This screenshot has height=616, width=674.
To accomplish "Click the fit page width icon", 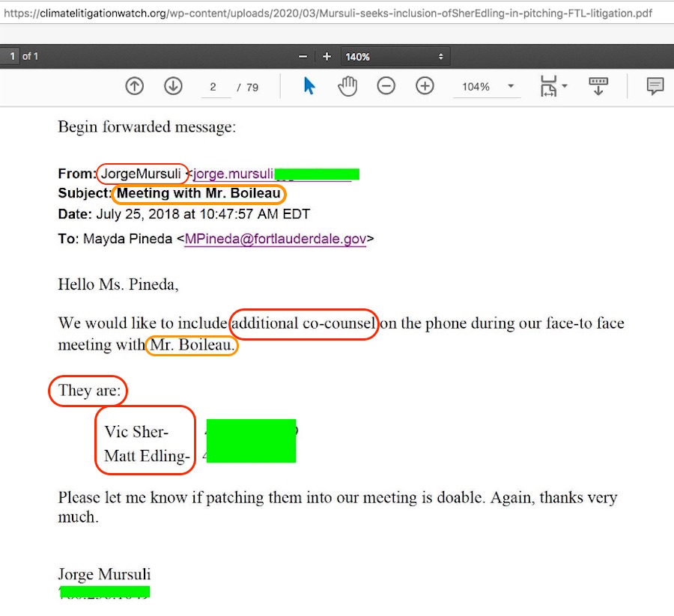I will (x=548, y=87).
